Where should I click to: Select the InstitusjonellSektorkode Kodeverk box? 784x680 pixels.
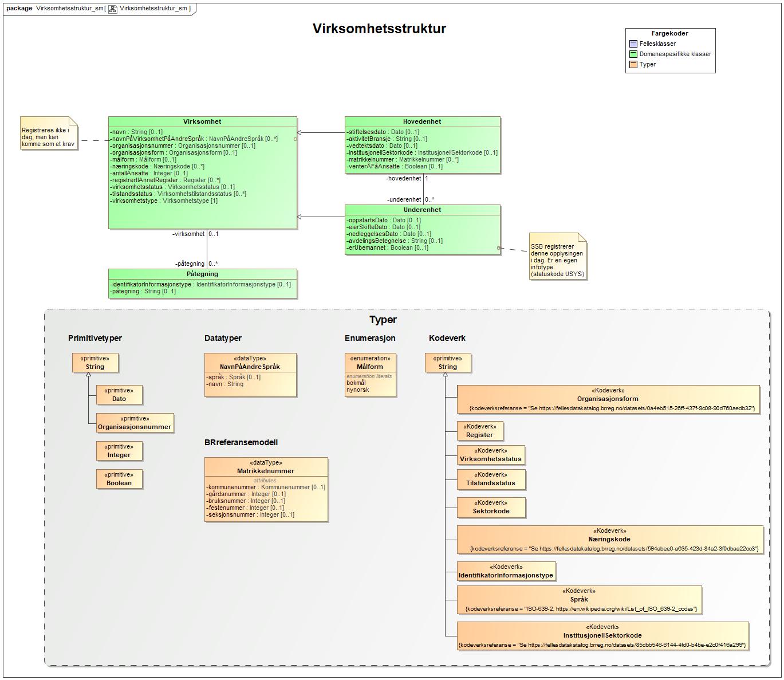click(602, 636)
